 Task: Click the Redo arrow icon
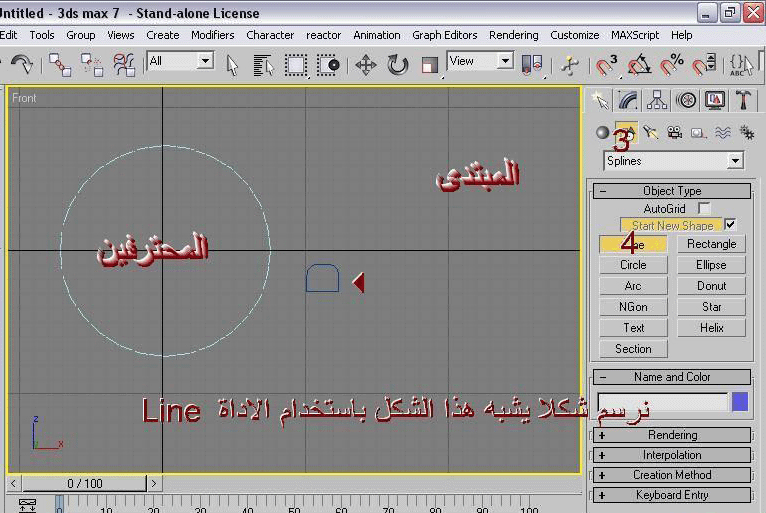[21, 64]
